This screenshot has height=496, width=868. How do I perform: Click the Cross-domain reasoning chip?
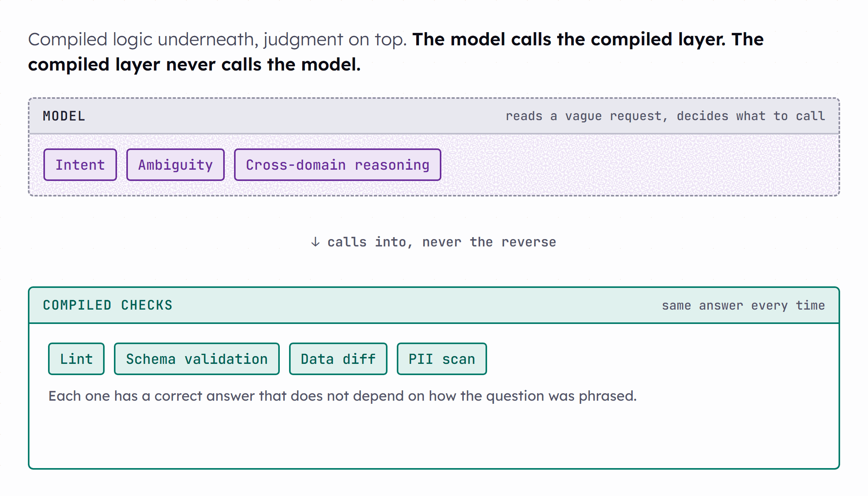(x=338, y=165)
